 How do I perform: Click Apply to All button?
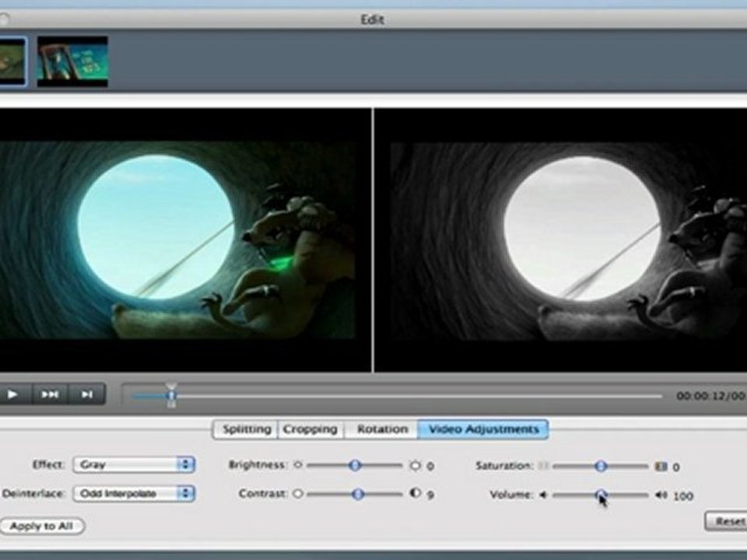[41, 527]
